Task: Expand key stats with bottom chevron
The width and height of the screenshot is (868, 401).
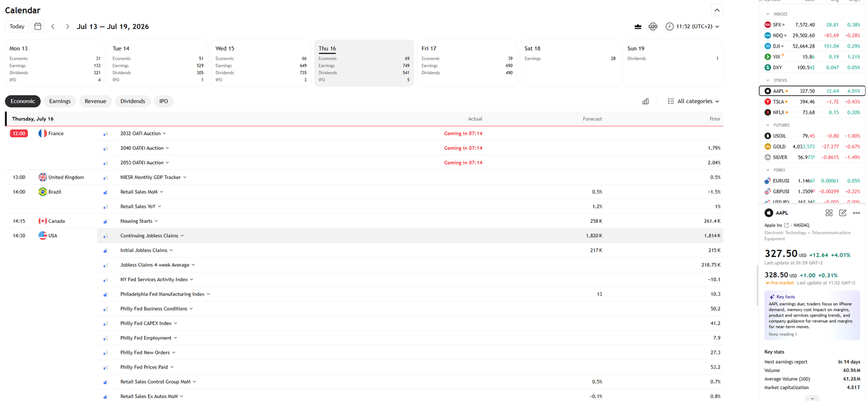Action: click(x=812, y=398)
